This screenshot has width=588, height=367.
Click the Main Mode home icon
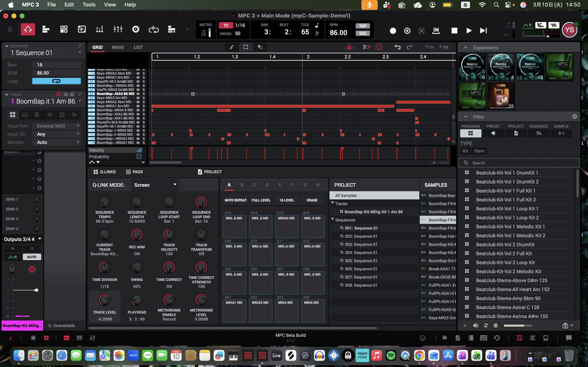pos(28,30)
